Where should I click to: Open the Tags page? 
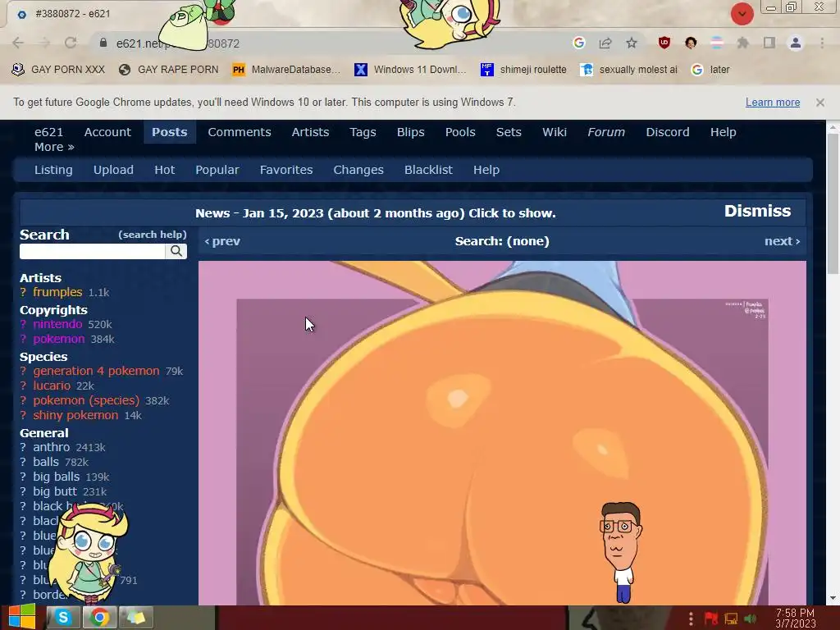pos(363,132)
